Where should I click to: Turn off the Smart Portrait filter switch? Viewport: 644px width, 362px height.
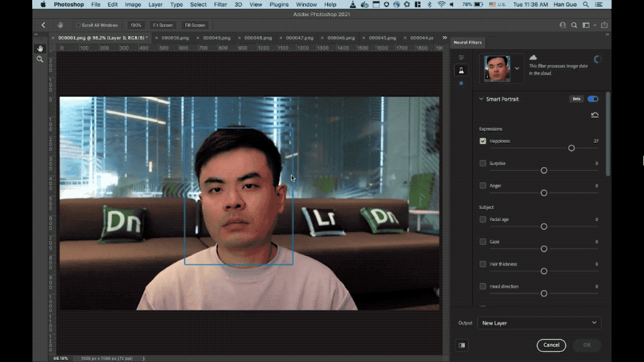click(x=593, y=99)
